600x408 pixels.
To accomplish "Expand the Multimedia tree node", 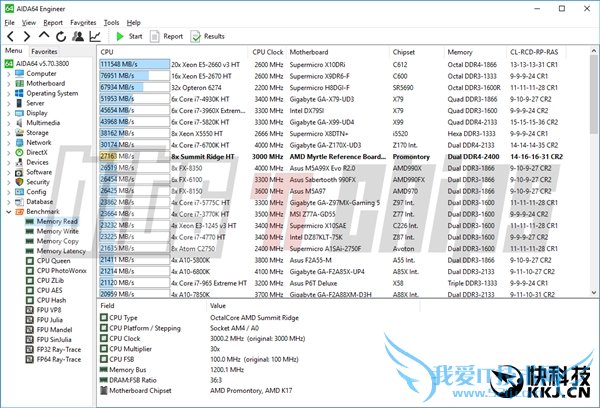I will coord(8,123).
